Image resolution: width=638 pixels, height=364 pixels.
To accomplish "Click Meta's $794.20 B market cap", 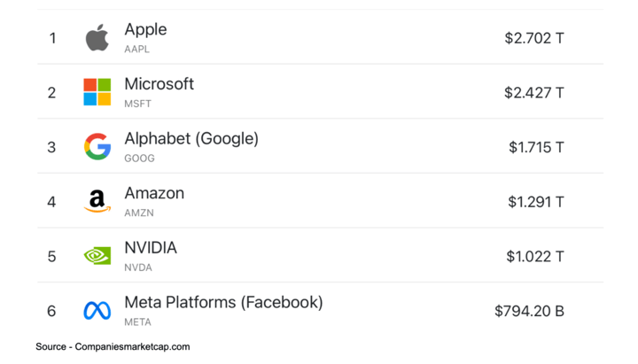I will [529, 311].
